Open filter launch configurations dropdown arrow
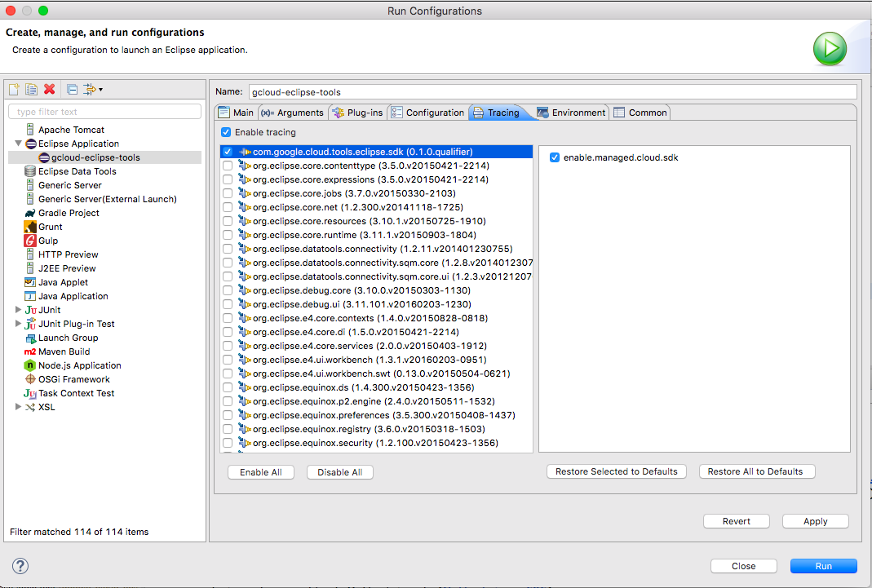The image size is (872, 588). (x=100, y=90)
